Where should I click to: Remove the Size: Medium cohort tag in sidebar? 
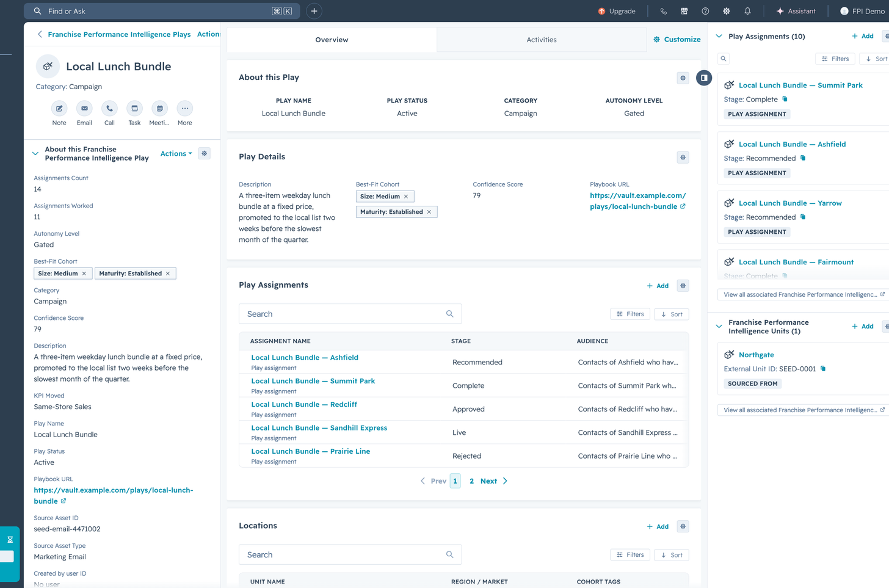[84, 274]
